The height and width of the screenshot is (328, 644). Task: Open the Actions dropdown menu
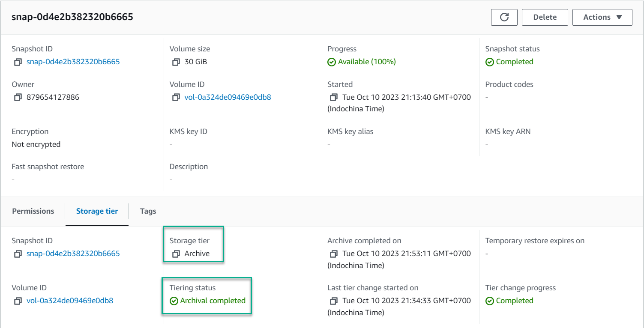602,17
